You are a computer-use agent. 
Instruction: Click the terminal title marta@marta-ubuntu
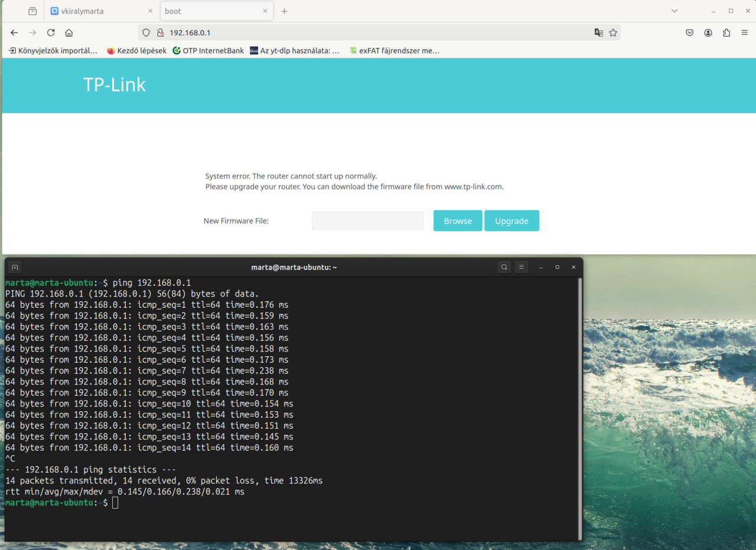(294, 267)
